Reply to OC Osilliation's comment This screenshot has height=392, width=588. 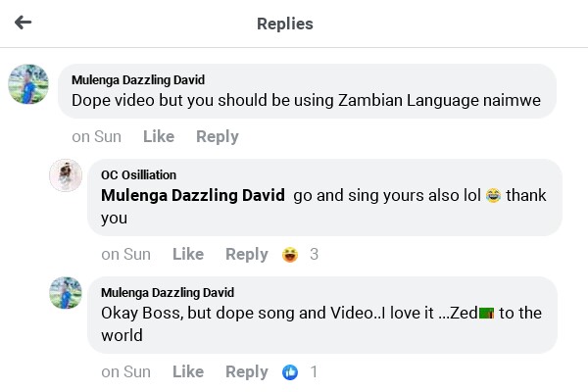[247, 254]
